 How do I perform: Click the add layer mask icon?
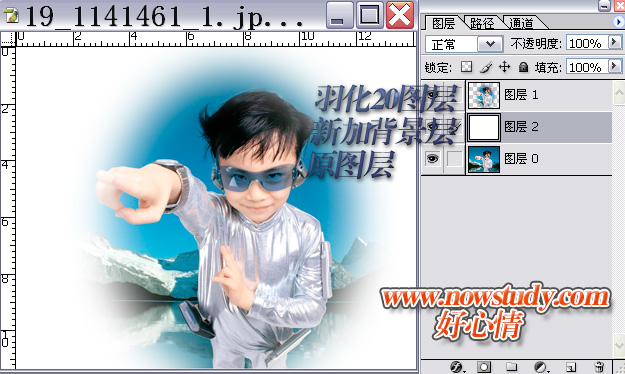(484, 367)
